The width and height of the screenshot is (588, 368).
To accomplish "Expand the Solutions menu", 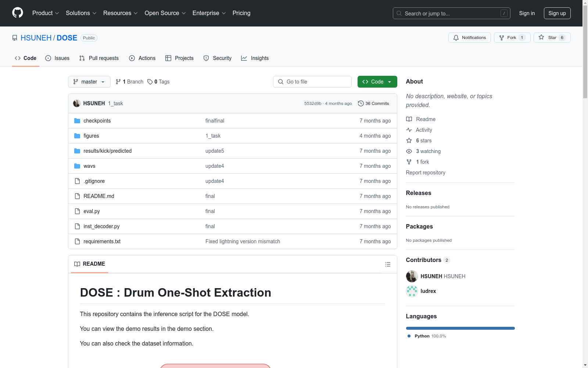I will (x=81, y=13).
